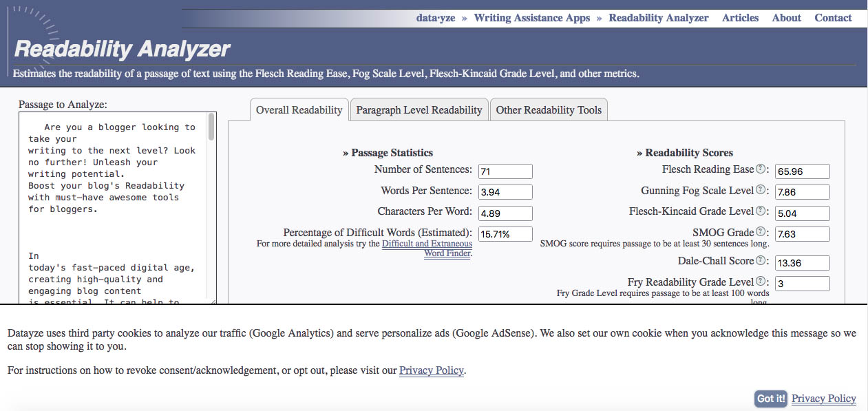Open Difficult and Extraneous Word Finder link

(427, 249)
